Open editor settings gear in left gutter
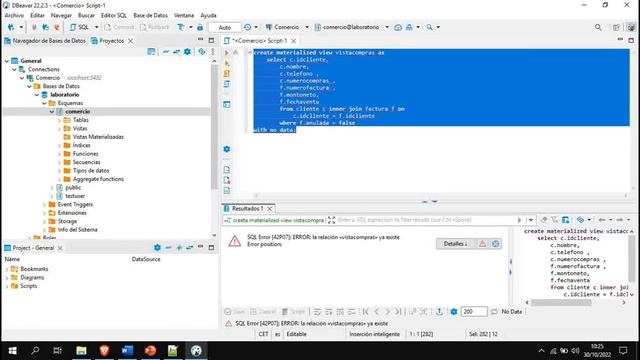 coord(227,149)
